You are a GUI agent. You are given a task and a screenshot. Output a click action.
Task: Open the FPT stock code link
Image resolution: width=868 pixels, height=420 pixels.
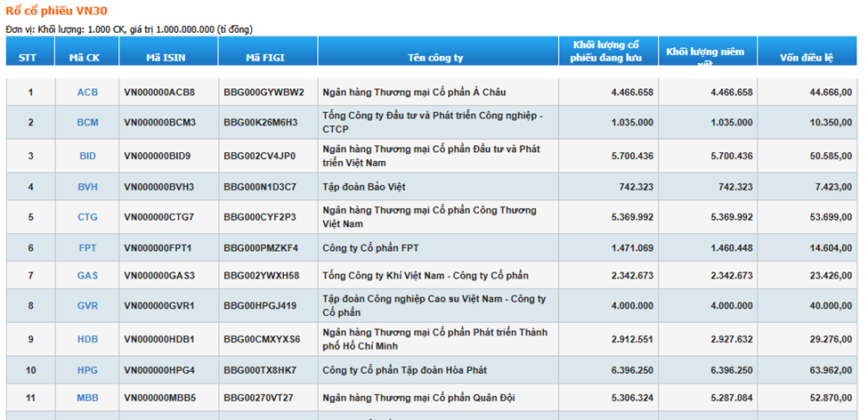tap(87, 248)
